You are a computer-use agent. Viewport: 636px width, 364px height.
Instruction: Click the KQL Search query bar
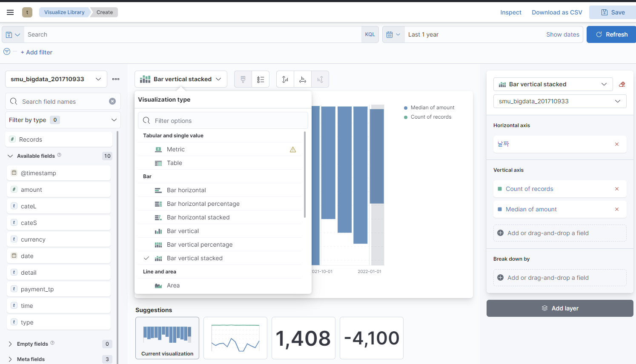coord(193,34)
